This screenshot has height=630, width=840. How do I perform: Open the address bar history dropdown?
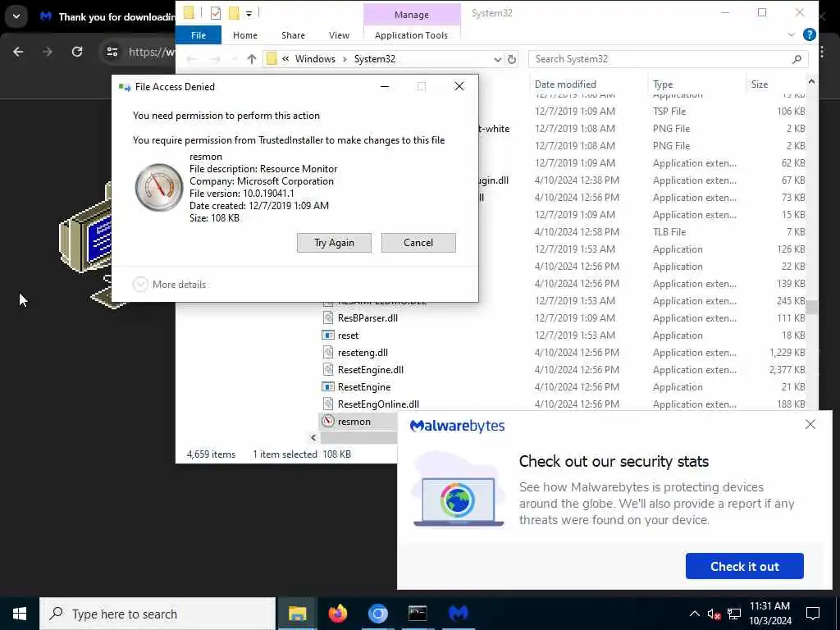pyautogui.click(x=497, y=59)
